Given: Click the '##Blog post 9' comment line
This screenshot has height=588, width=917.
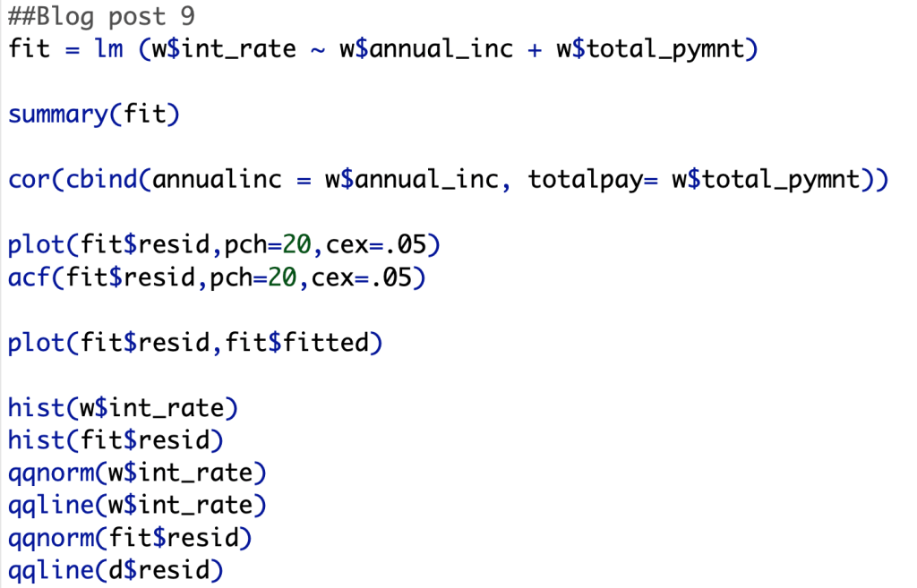Looking at the screenshot, I should [101, 16].
